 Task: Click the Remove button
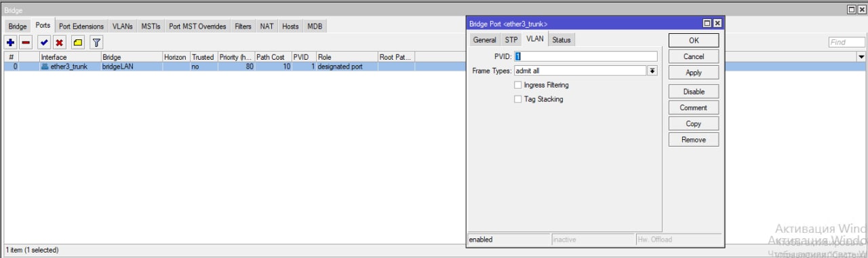[x=694, y=140]
